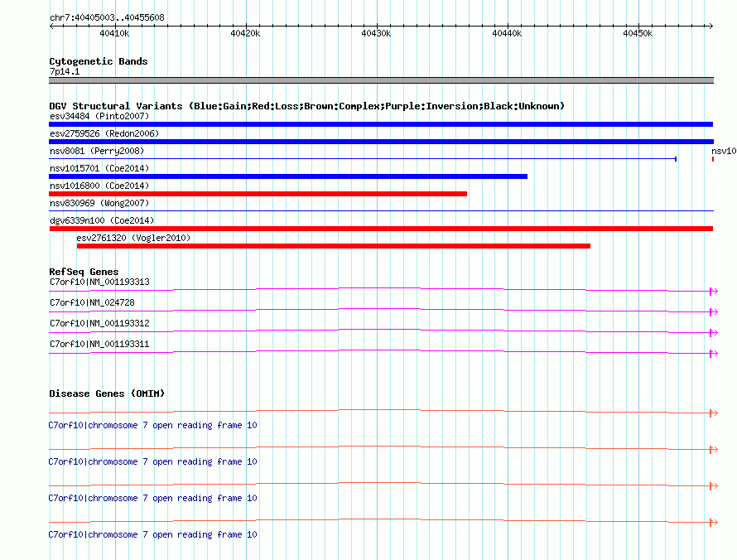Click the esv34484 (Pinto2007) blue variant bar
The height and width of the screenshot is (560, 737).
(381, 124)
